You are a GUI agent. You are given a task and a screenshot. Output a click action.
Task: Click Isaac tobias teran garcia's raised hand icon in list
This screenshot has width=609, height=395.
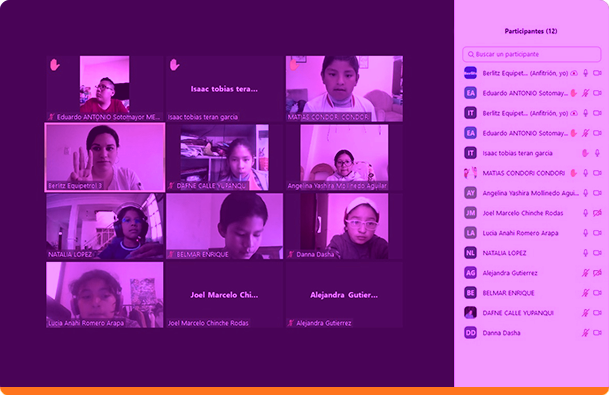click(x=585, y=153)
